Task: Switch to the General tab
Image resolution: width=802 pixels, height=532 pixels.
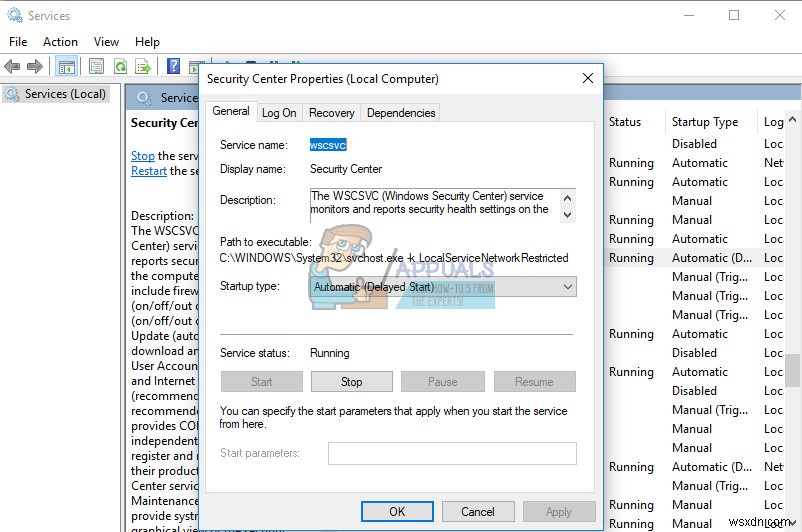Action: click(231, 112)
